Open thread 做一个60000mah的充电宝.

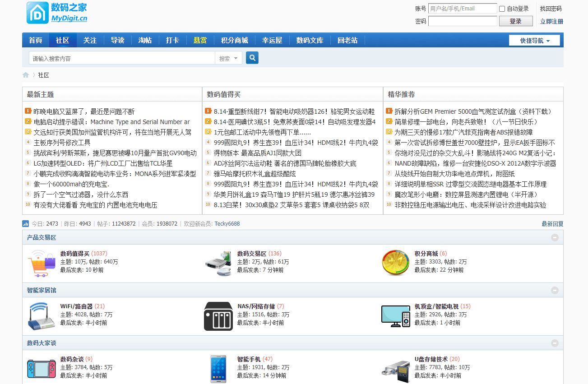71,184
